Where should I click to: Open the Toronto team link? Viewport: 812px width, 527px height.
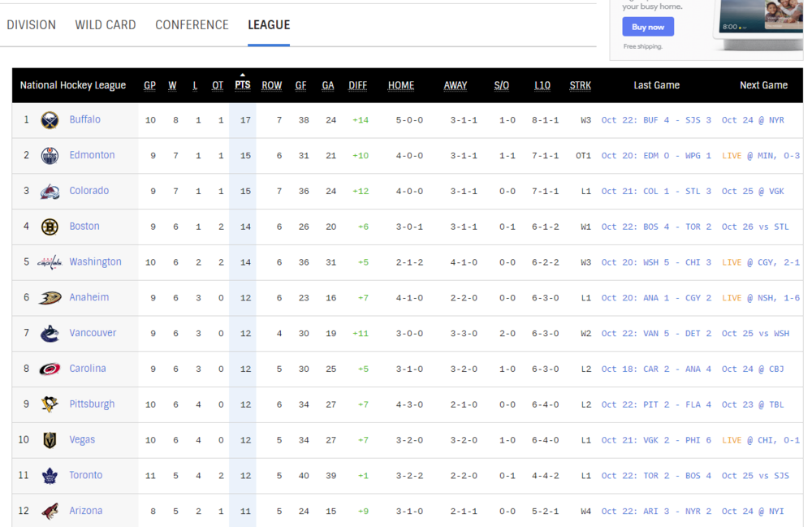[x=86, y=475]
